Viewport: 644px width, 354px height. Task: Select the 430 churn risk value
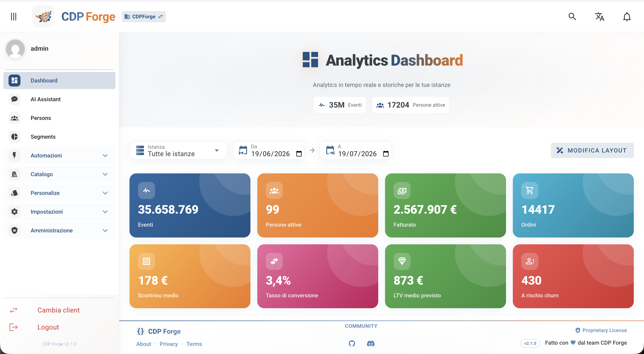(x=531, y=280)
